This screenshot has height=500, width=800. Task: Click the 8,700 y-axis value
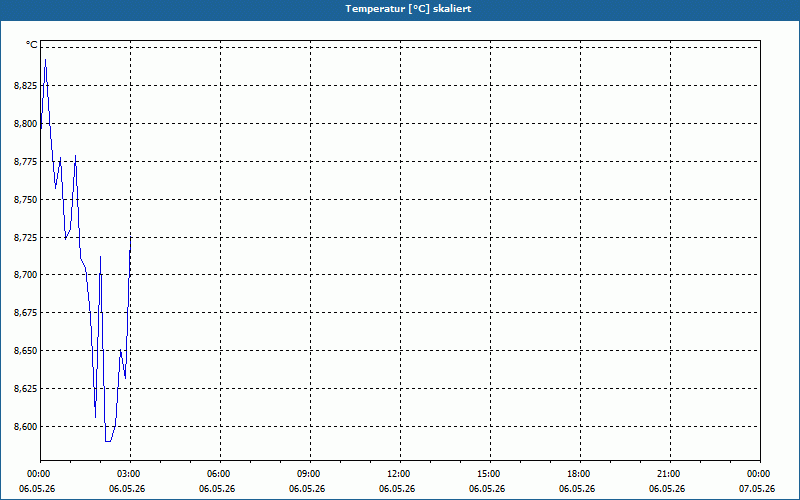tap(26, 275)
